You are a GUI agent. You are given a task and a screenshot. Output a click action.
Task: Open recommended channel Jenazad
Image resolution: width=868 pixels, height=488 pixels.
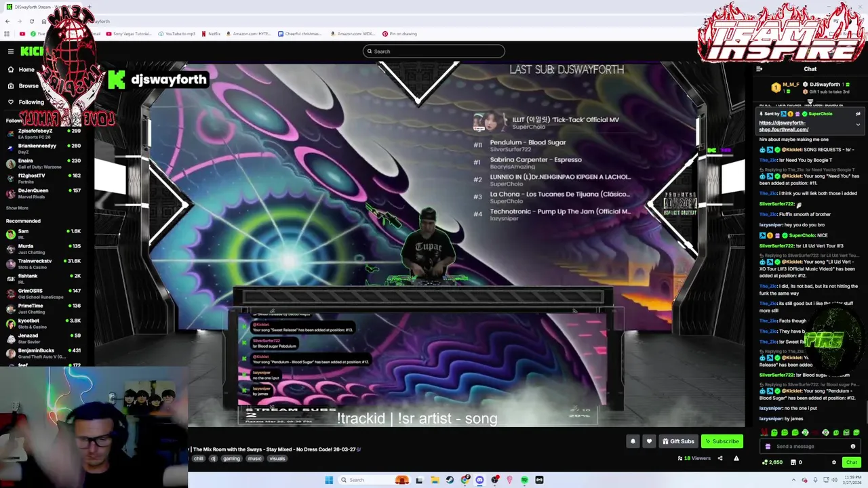tap(43, 338)
